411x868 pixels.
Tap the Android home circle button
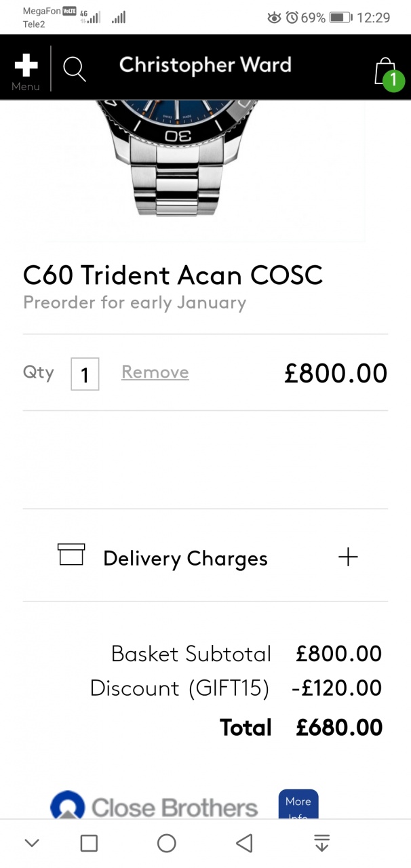[x=167, y=843]
